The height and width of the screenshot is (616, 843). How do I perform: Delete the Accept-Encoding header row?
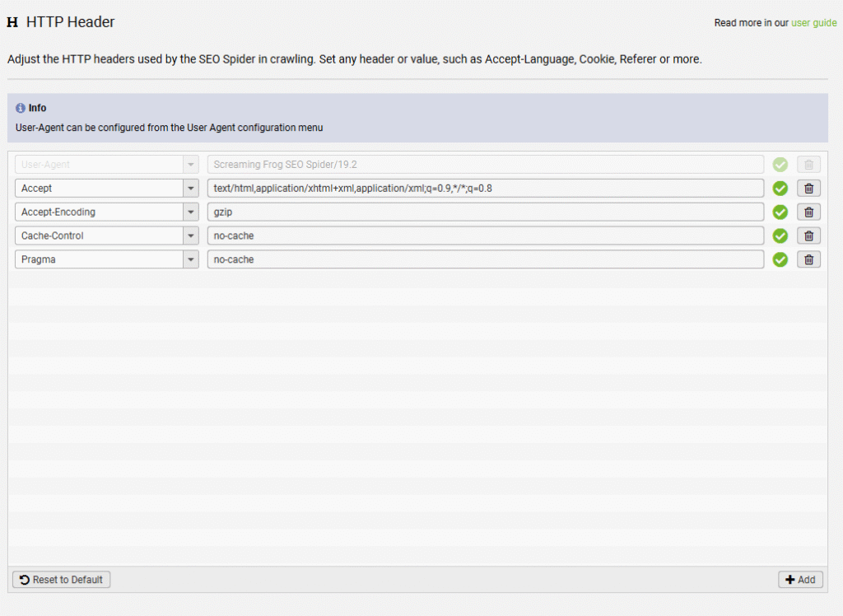click(808, 212)
